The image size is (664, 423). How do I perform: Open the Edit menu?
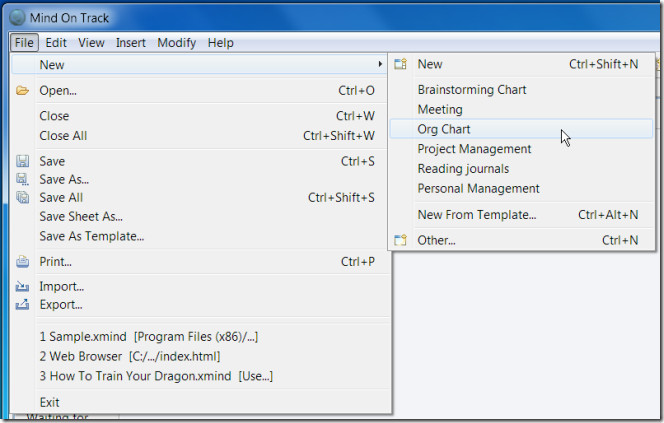[x=56, y=43]
